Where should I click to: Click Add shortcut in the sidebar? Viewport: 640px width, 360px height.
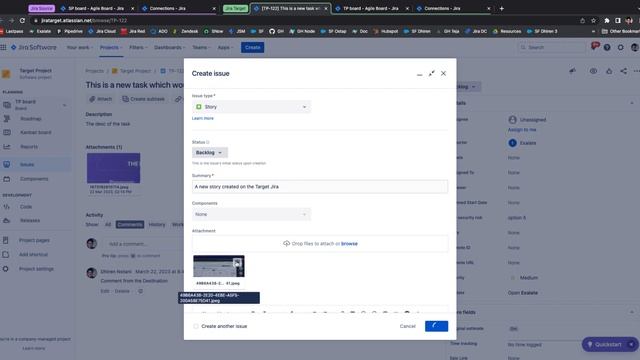tap(33, 255)
